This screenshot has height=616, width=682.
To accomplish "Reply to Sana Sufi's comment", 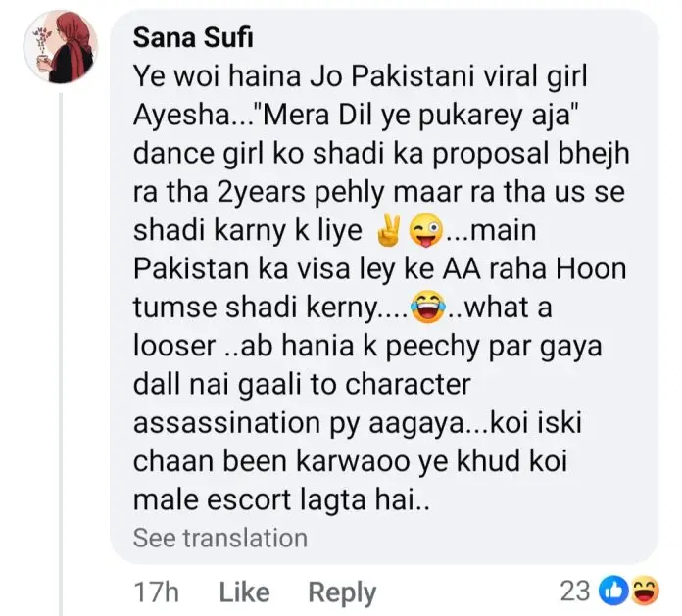I will (342, 592).
